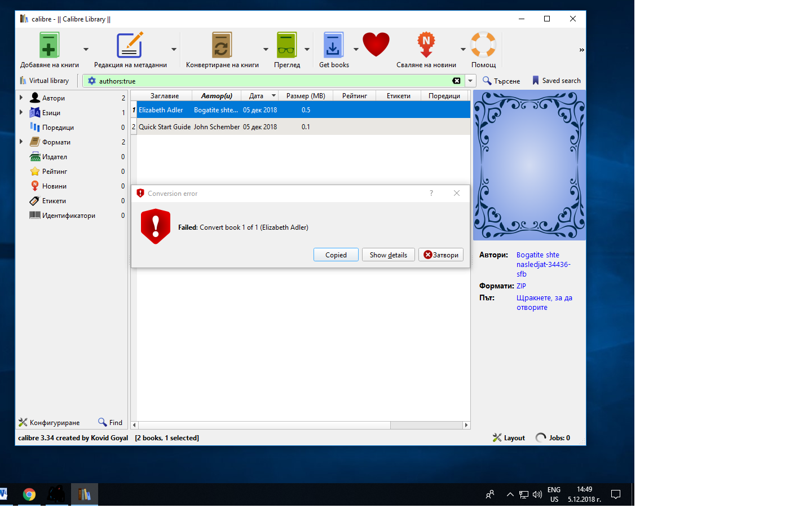Open Chrome from the taskbar
The image size is (812, 508).
point(29,494)
